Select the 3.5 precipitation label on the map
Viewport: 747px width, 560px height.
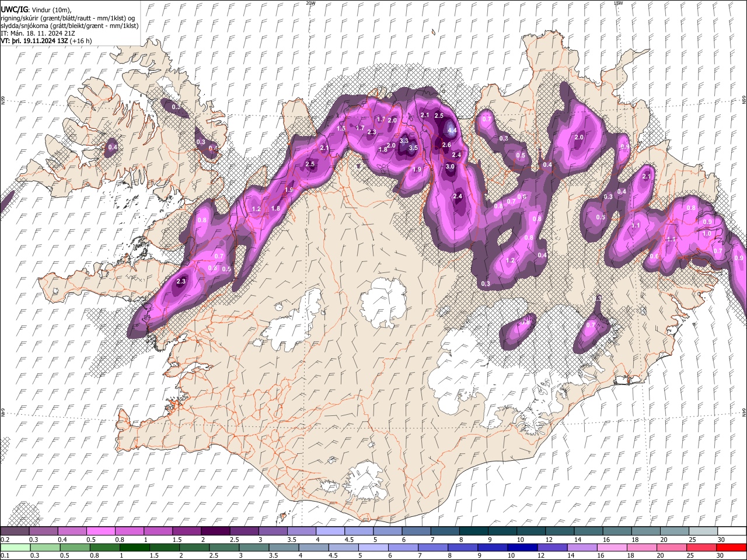tap(413, 148)
